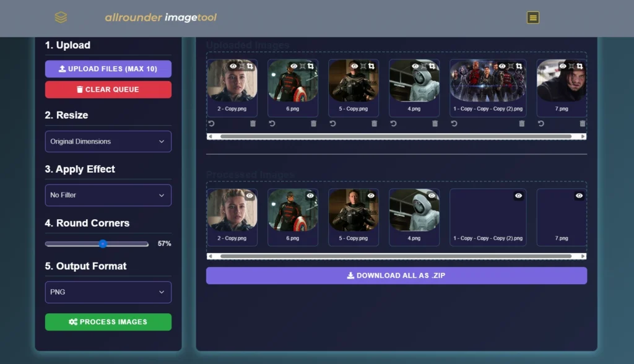Image resolution: width=634 pixels, height=364 pixels.
Task: Delete 4.png with its trash icon
Action: click(435, 123)
